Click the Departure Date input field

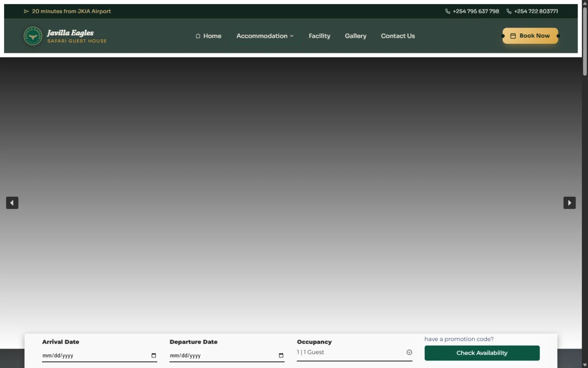pos(227,356)
